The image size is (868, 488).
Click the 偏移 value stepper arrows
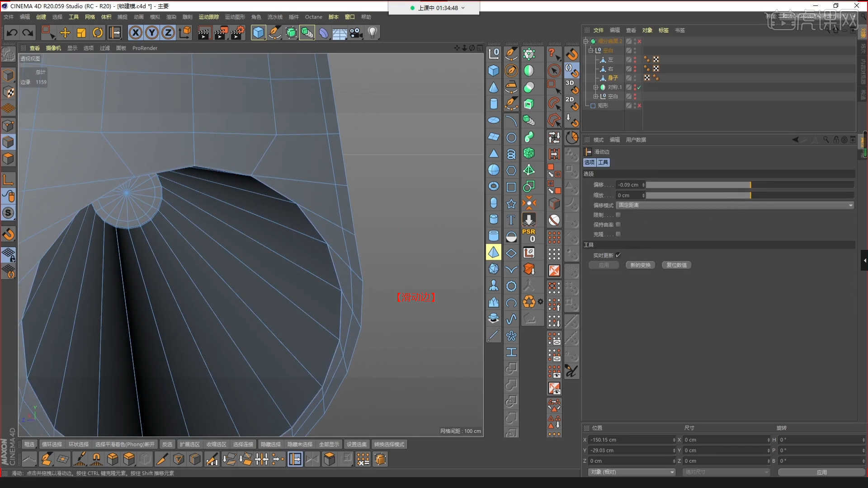643,185
